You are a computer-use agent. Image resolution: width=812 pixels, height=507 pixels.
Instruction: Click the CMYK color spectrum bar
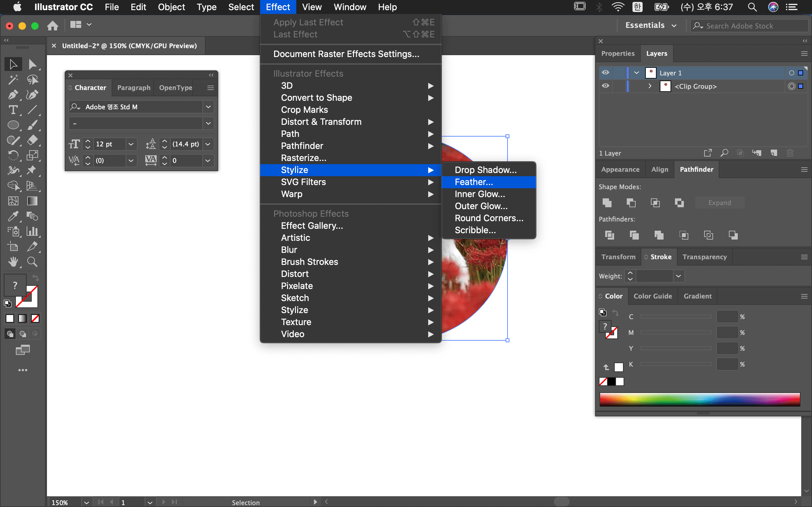[700, 399]
